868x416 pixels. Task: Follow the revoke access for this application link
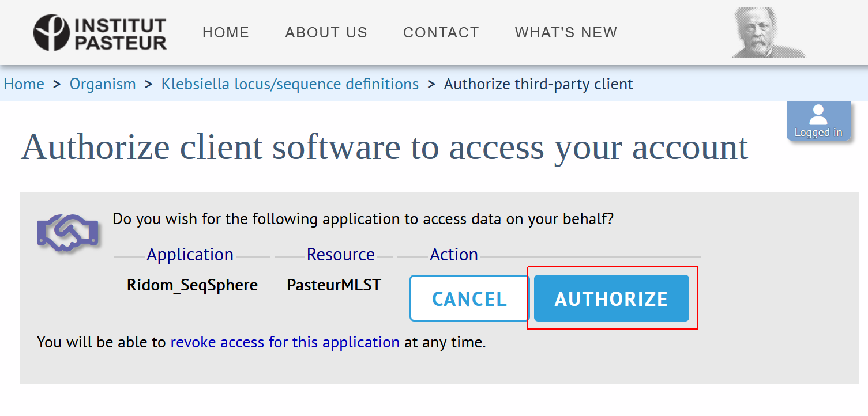tap(285, 342)
